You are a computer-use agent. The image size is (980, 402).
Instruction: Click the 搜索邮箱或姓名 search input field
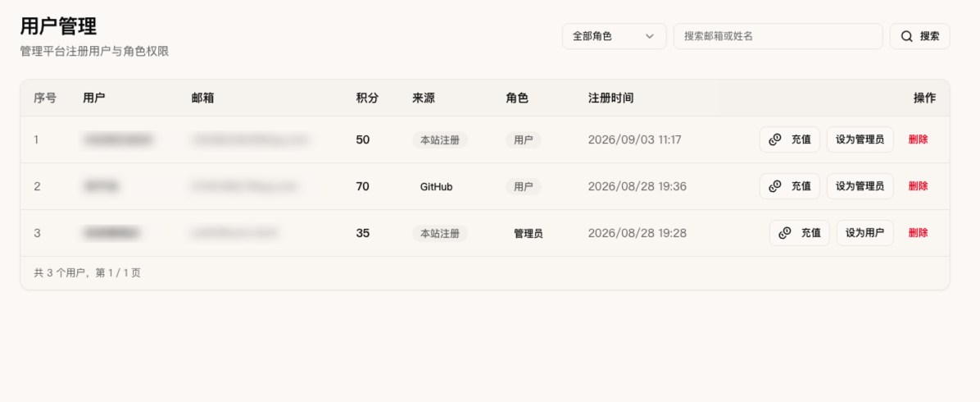click(778, 36)
